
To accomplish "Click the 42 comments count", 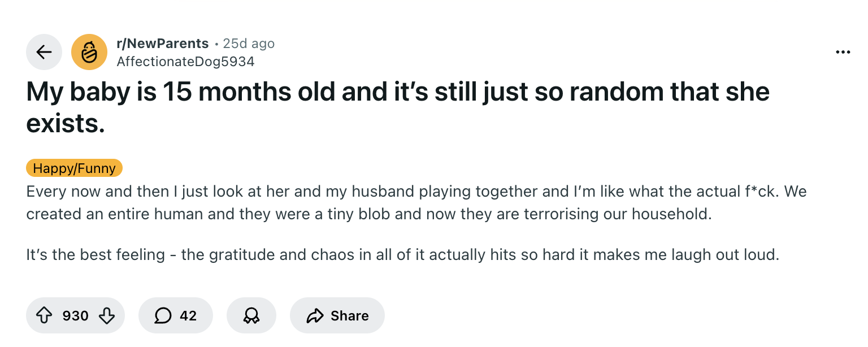I will pos(188,315).
